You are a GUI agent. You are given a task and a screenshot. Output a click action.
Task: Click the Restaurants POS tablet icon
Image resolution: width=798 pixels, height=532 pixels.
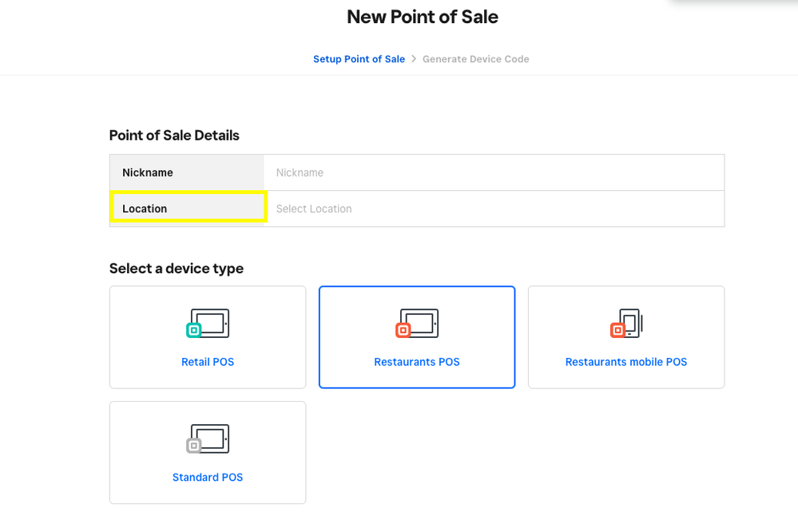click(x=419, y=323)
